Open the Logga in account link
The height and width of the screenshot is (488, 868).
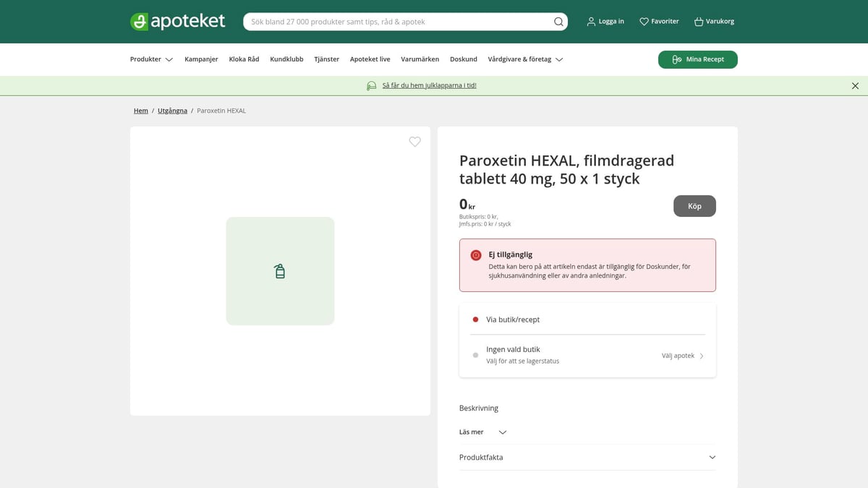[x=605, y=22]
